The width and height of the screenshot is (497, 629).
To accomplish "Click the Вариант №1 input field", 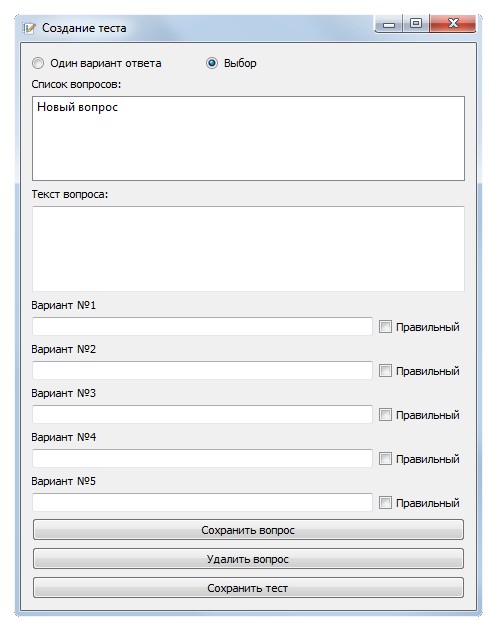I will tap(202, 327).
